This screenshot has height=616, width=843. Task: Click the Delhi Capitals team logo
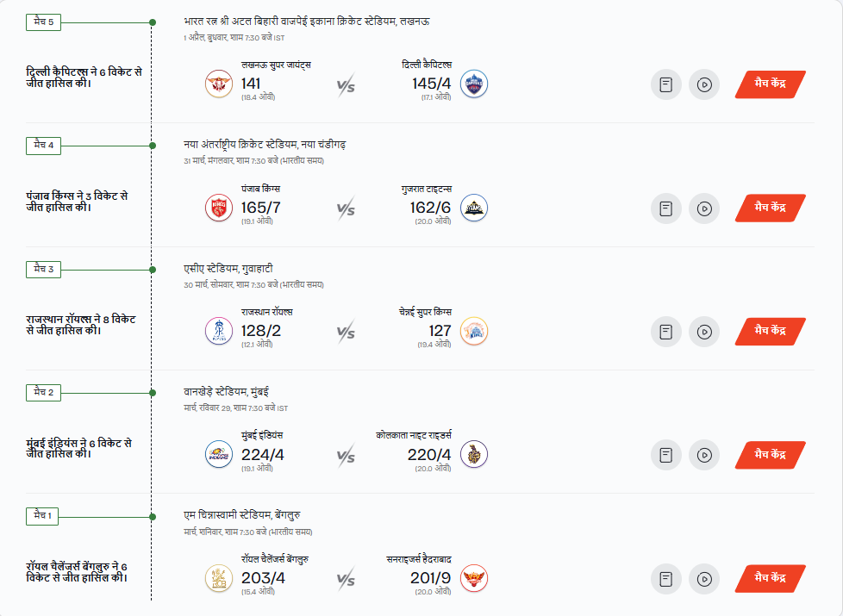tap(473, 84)
